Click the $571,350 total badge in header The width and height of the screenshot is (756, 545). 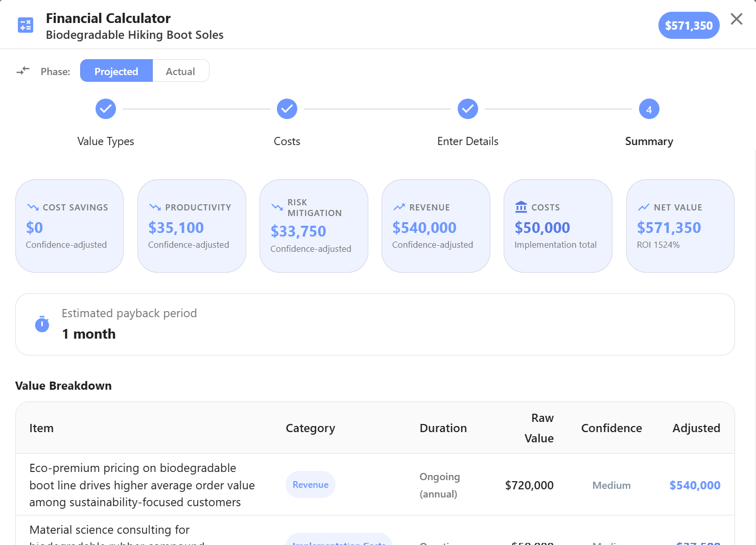[x=689, y=26]
